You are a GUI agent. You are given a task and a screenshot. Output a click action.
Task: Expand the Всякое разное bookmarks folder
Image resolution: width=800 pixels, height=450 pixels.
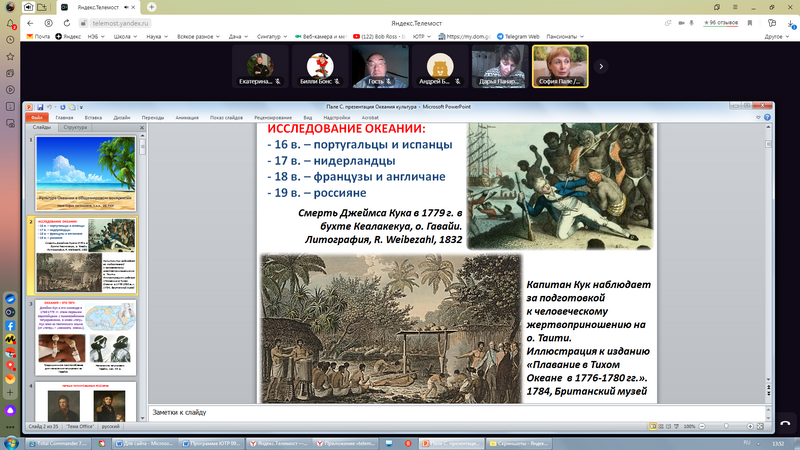pos(198,36)
